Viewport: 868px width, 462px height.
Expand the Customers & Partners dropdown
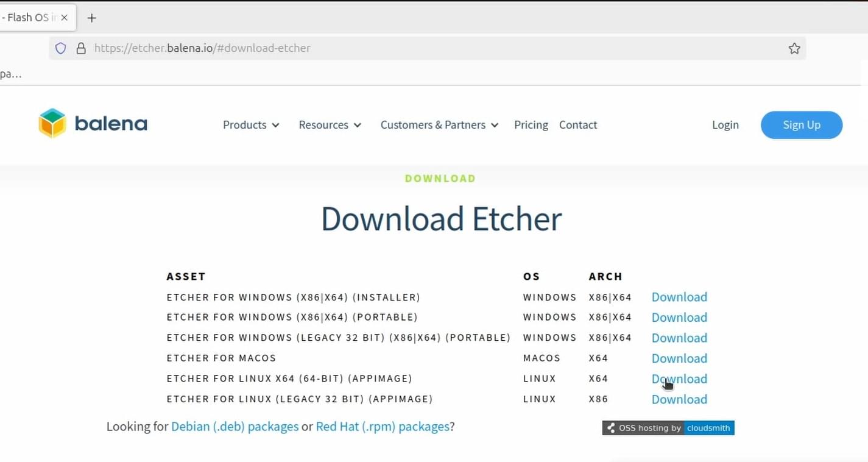pyautogui.click(x=439, y=125)
